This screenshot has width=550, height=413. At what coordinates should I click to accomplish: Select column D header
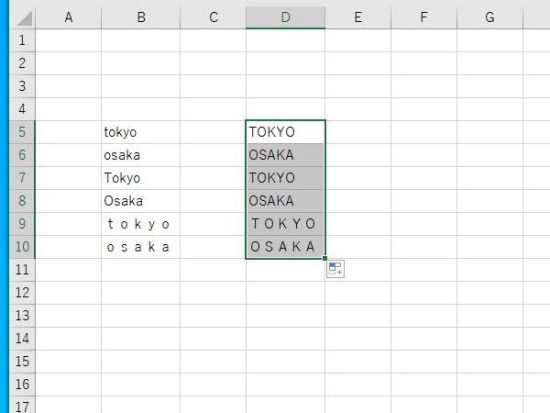pos(286,17)
